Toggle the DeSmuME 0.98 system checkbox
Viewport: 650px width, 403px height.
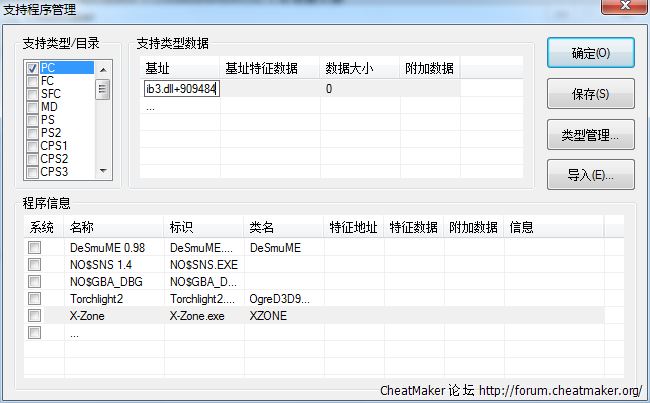click(35, 247)
